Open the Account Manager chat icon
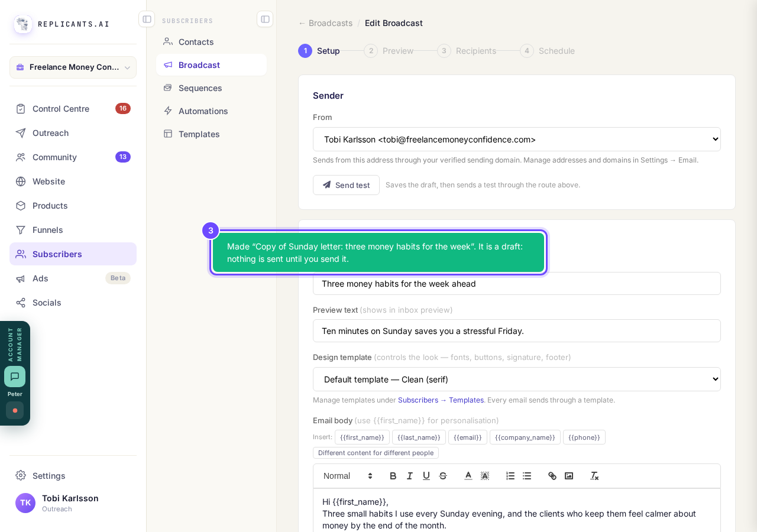The width and height of the screenshot is (757, 532). click(x=15, y=377)
